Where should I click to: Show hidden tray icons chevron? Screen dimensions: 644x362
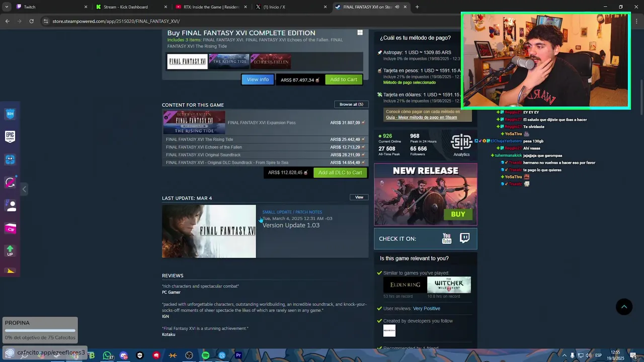[564, 355]
